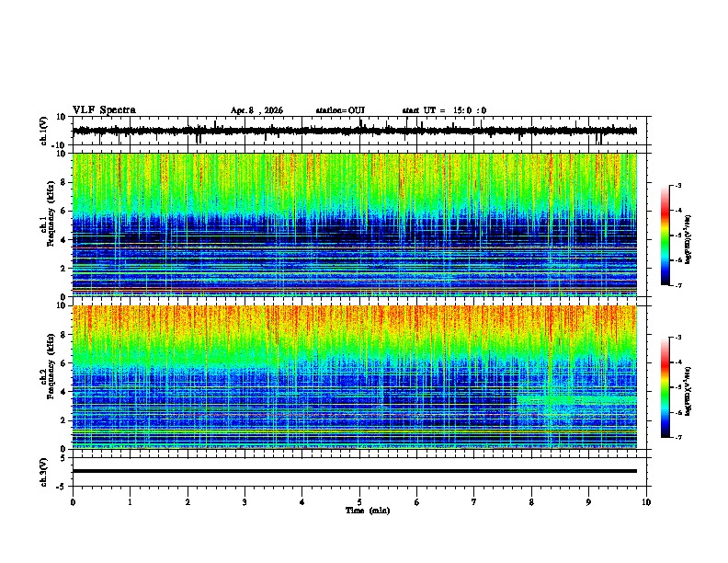Click the "0" tick on the time axis
728x563 pixels.
point(73,502)
